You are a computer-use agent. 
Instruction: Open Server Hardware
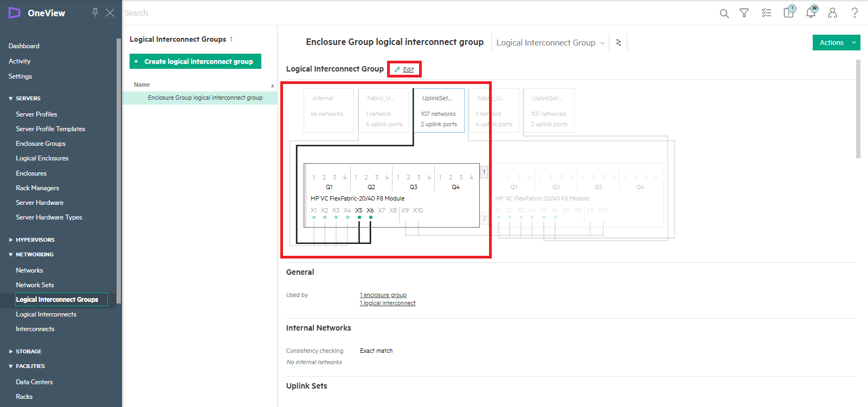point(40,203)
